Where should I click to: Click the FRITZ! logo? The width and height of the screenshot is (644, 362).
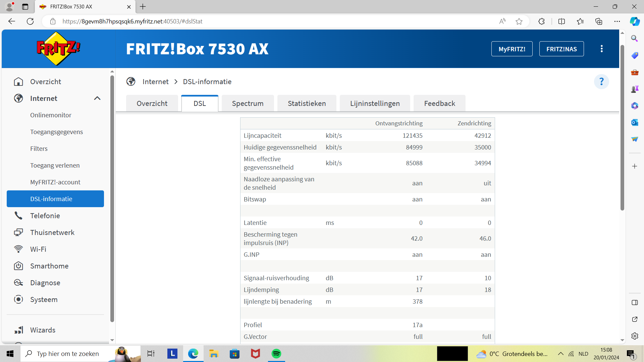coord(58,49)
